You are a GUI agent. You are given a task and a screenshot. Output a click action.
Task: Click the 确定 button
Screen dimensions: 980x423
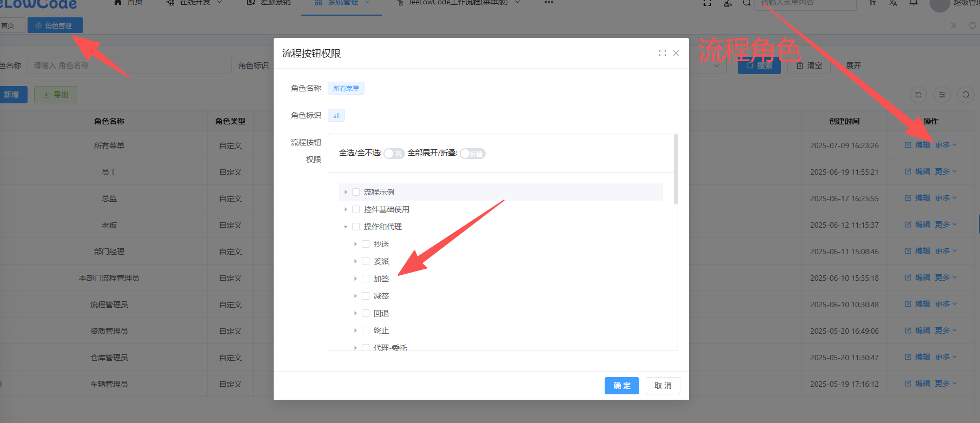click(621, 386)
